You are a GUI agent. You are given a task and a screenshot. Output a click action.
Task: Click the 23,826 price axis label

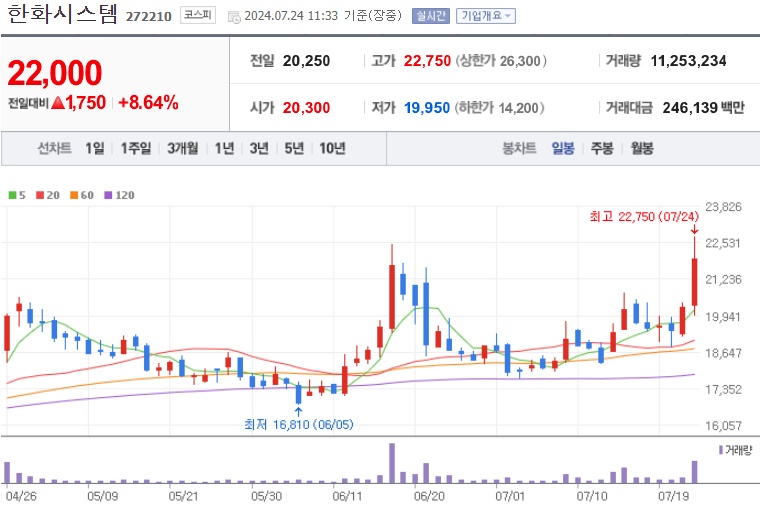coord(723,207)
